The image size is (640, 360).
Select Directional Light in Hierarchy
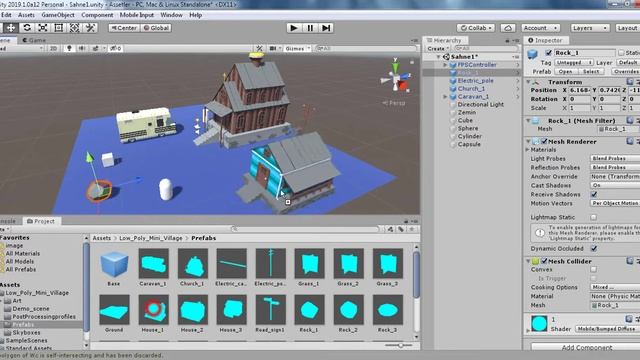click(480, 104)
